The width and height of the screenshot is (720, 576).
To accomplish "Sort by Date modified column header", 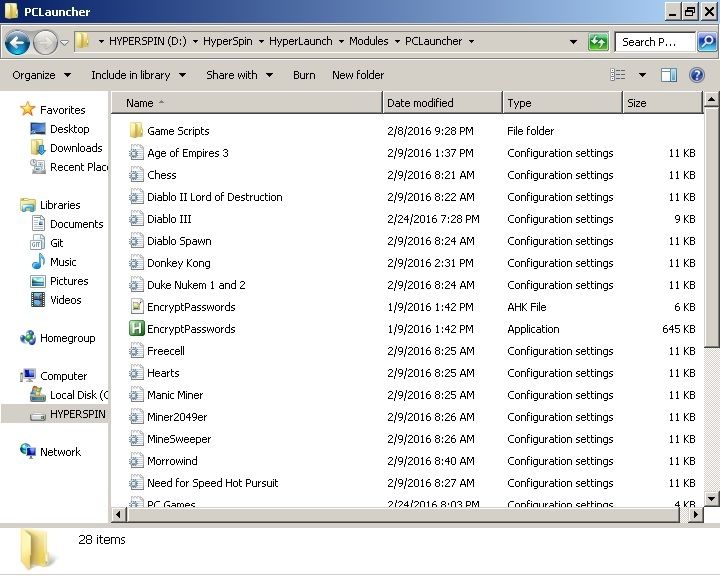I will (443, 102).
